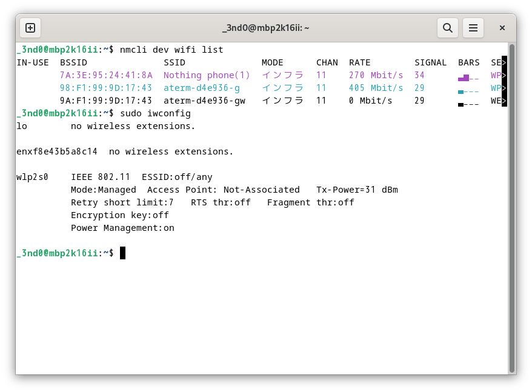Click the black signal bars
This screenshot has height=392, width=532.
tap(468, 105)
